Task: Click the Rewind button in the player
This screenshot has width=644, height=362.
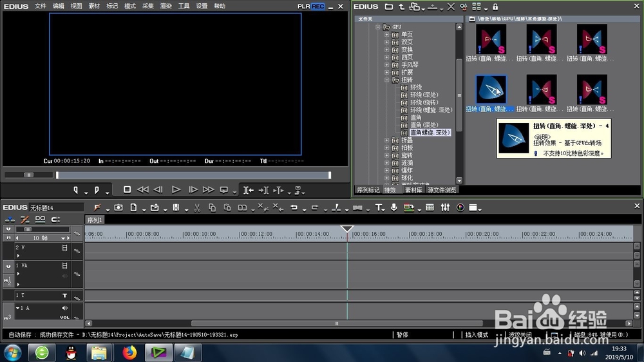Action: (142, 190)
